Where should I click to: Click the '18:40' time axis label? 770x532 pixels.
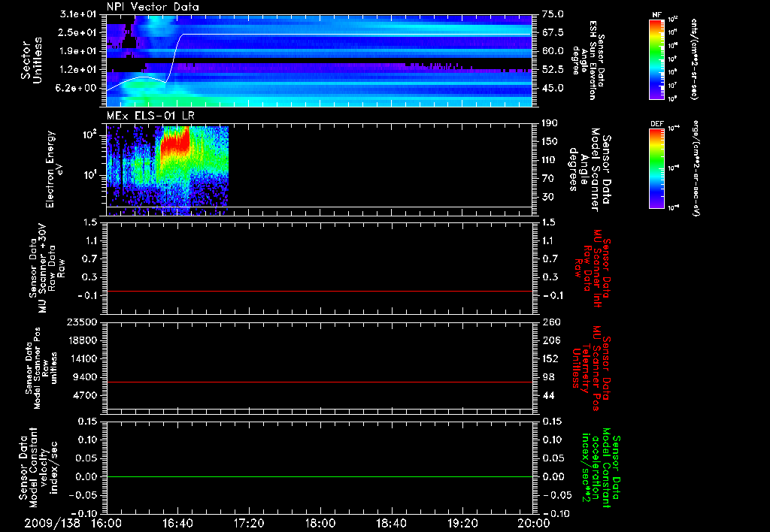391,523
